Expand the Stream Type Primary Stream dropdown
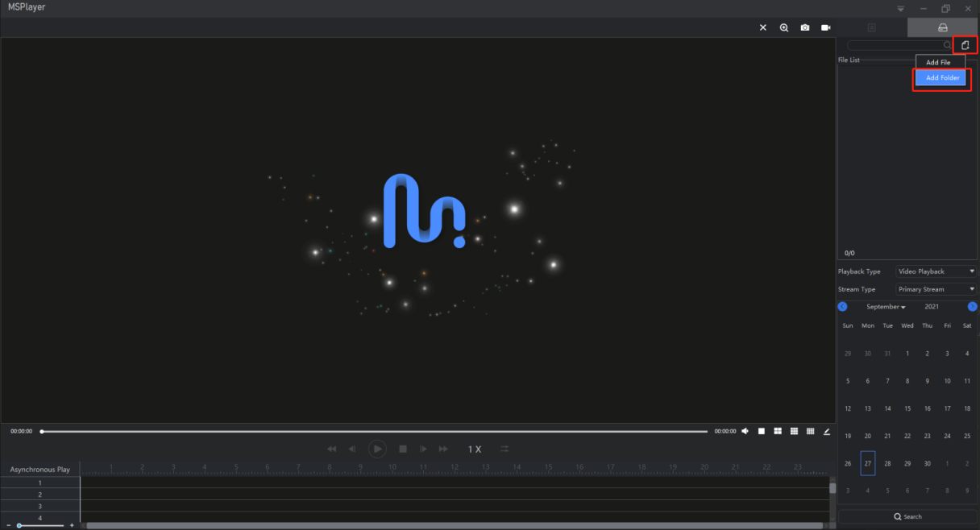The image size is (980, 530). click(936, 289)
